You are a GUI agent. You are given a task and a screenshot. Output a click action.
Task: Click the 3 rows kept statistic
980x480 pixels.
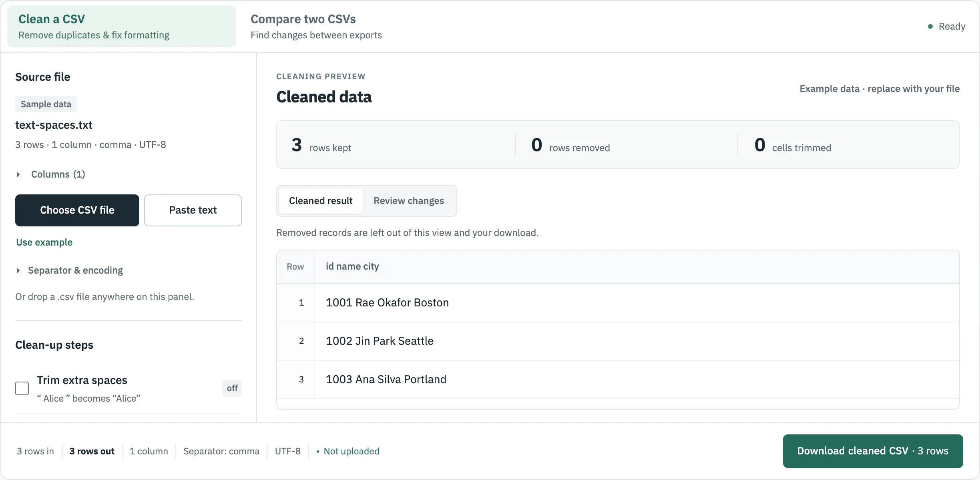point(321,145)
